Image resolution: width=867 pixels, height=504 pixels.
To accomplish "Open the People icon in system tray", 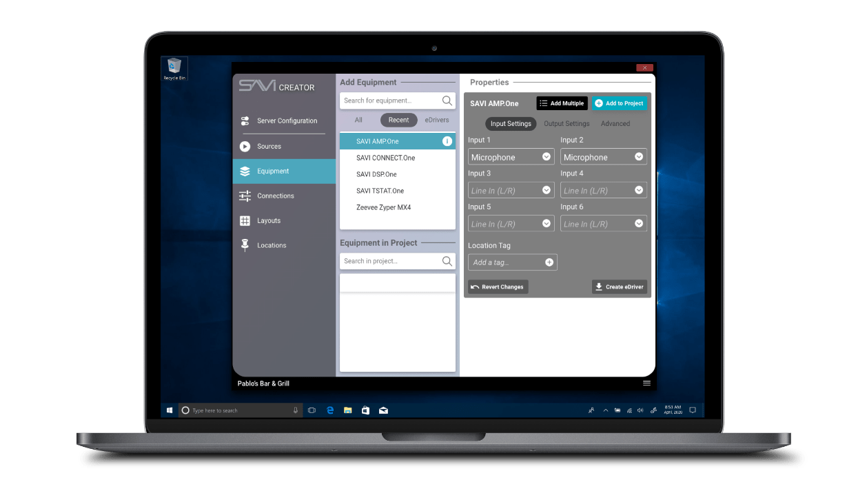I will 591,410.
